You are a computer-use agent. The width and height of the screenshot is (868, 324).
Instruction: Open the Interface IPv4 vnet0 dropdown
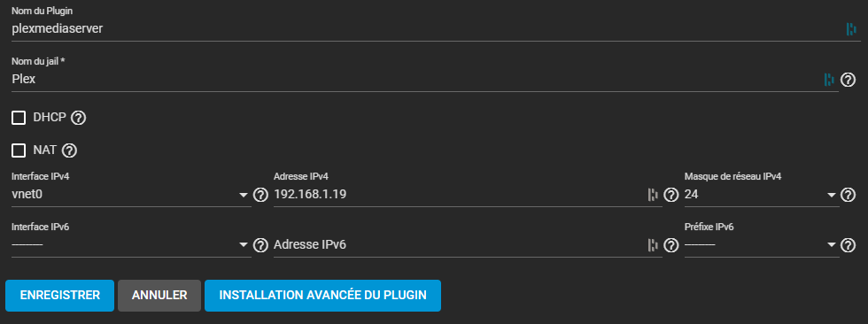pos(131,195)
